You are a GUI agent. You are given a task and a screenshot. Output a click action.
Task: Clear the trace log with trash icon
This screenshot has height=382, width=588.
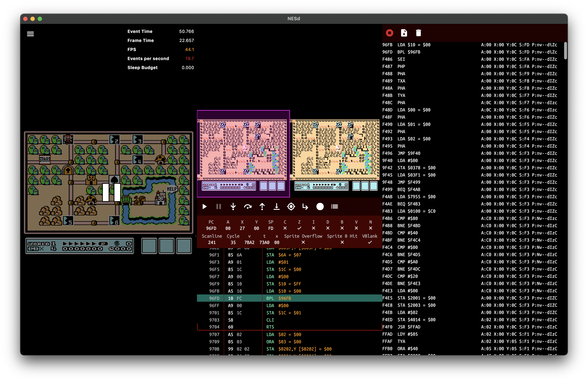click(x=418, y=33)
